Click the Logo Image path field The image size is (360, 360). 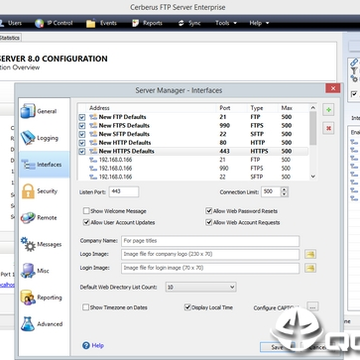(x=210, y=254)
